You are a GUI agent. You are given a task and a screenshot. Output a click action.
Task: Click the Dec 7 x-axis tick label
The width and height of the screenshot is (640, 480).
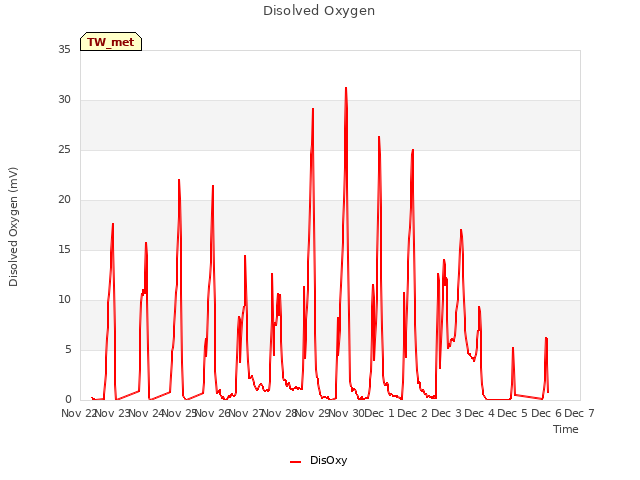[579, 413]
